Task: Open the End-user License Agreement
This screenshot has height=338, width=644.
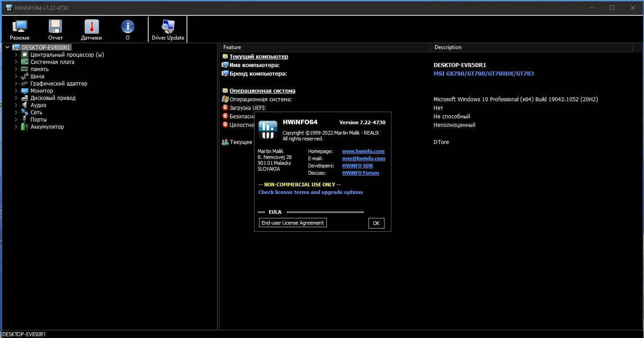Action: (x=292, y=222)
